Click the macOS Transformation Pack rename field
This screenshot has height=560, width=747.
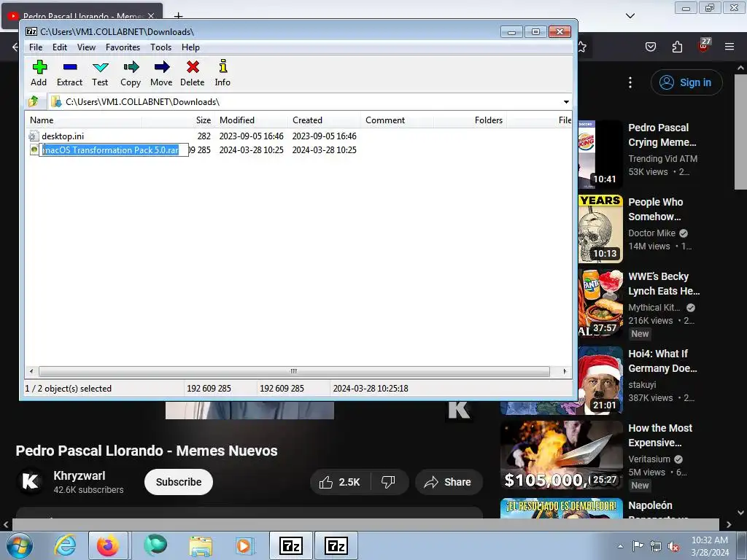(x=113, y=150)
